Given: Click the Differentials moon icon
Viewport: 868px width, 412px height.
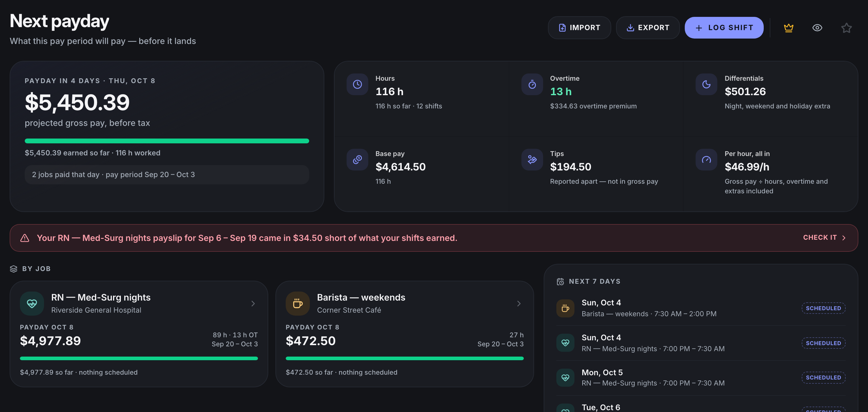Looking at the screenshot, I should [x=706, y=84].
